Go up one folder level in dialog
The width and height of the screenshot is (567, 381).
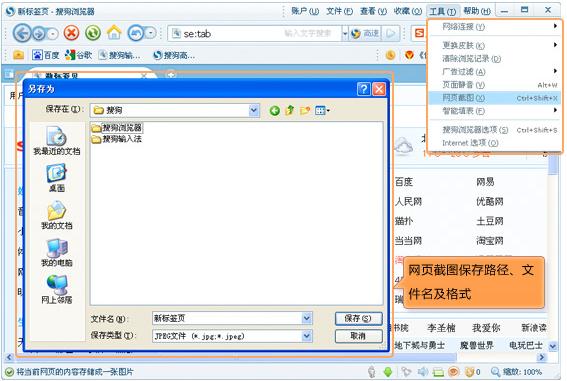coord(290,110)
